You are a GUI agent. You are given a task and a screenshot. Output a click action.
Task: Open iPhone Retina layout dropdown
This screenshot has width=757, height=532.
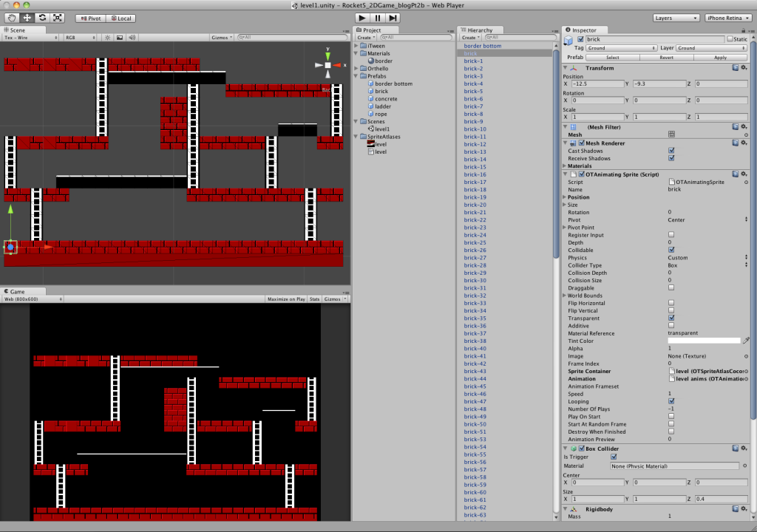(728, 18)
